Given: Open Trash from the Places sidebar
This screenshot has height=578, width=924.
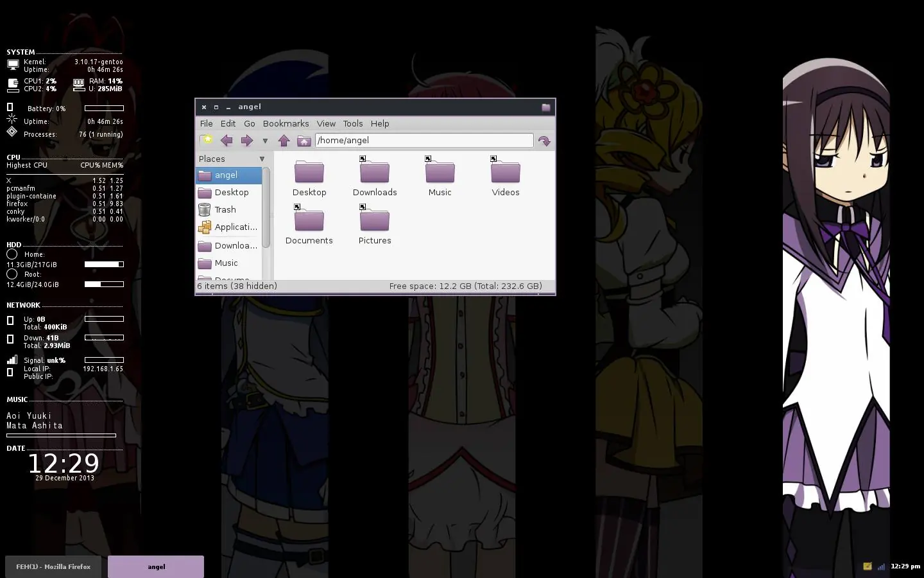Looking at the screenshot, I should tap(228, 210).
